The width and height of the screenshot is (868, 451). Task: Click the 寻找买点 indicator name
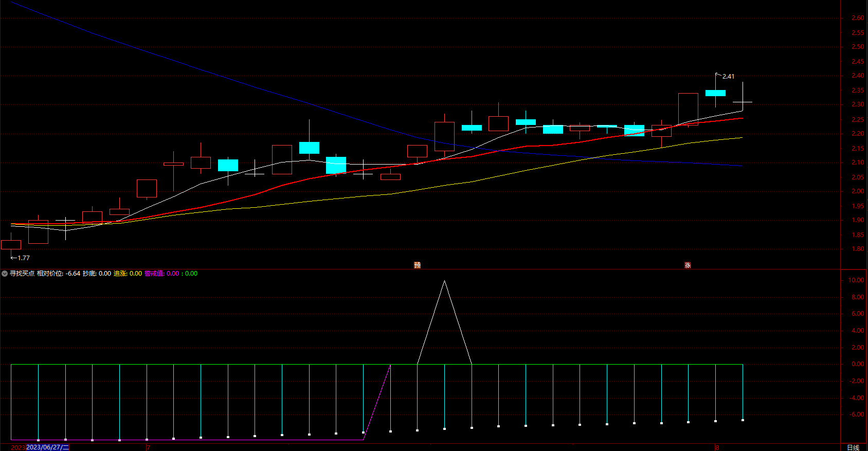(22, 274)
